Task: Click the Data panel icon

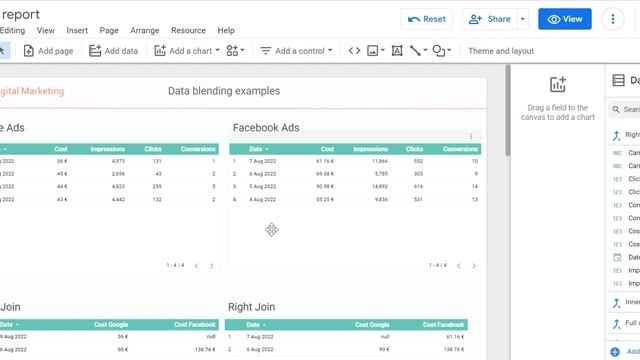Action: [618, 80]
